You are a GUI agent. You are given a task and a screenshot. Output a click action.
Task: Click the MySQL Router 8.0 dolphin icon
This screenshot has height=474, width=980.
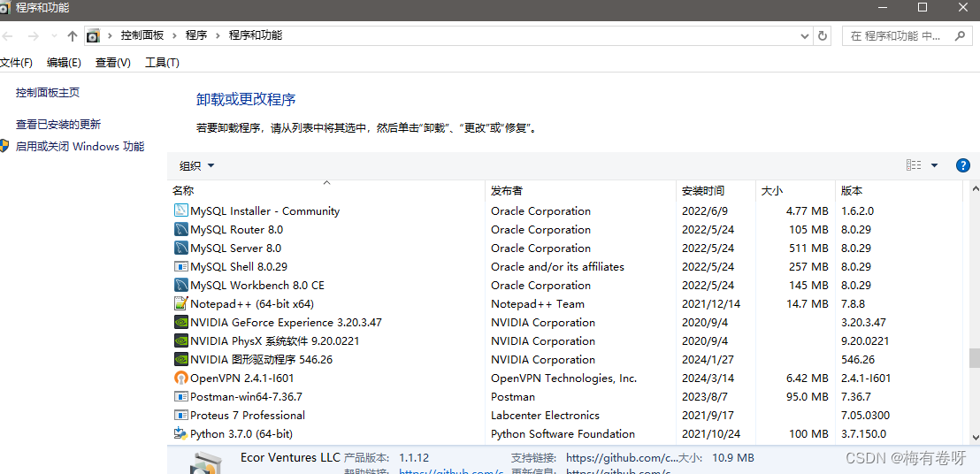(180, 229)
